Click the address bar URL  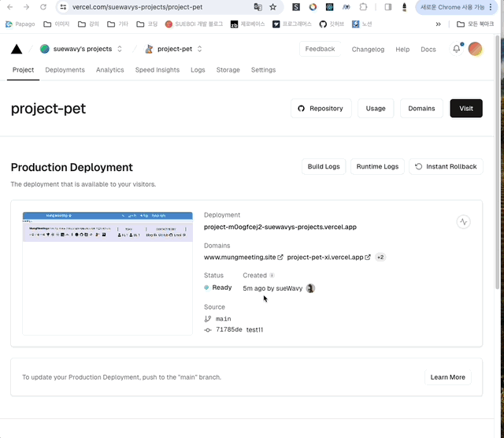pos(137,7)
